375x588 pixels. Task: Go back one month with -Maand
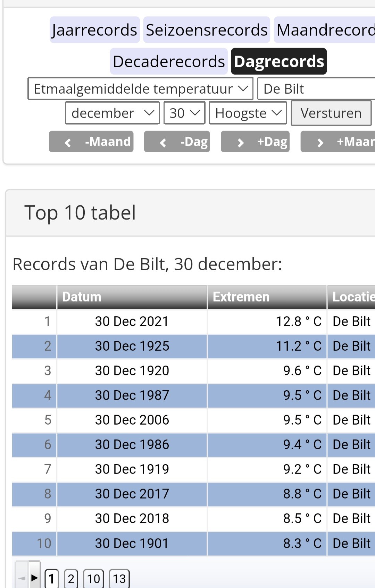pyautogui.click(x=91, y=142)
